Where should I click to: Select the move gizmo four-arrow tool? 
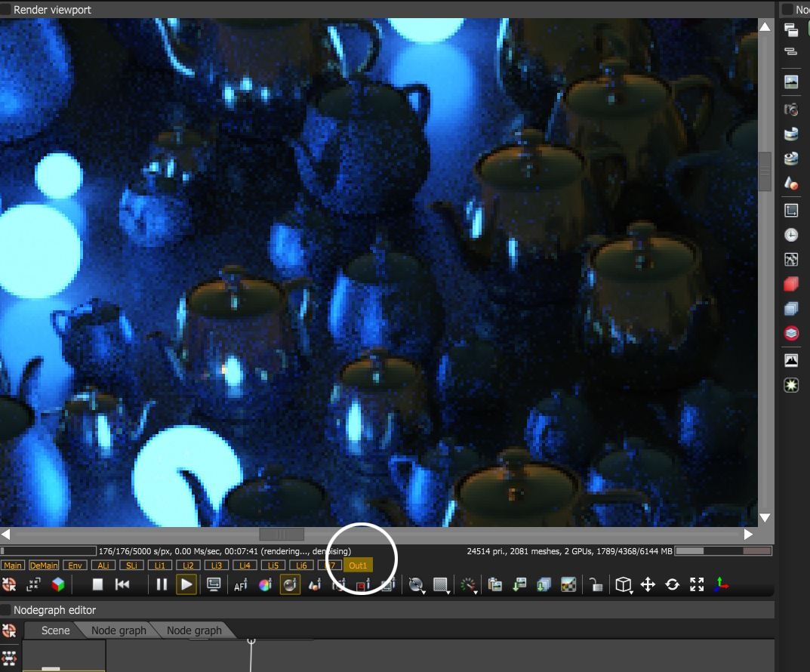point(648,584)
